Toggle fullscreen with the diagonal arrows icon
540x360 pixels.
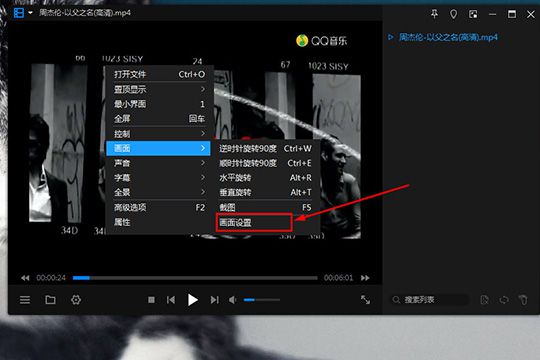pos(365,300)
